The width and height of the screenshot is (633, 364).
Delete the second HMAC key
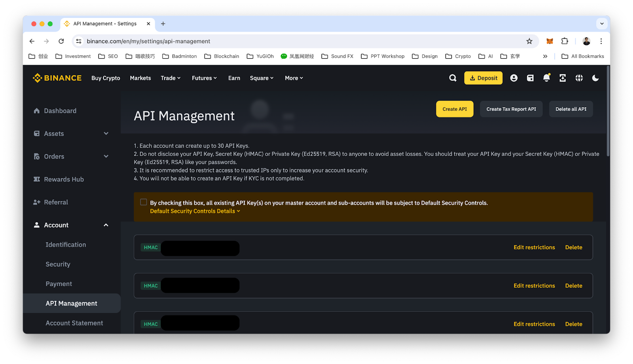[x=574, y=286]
